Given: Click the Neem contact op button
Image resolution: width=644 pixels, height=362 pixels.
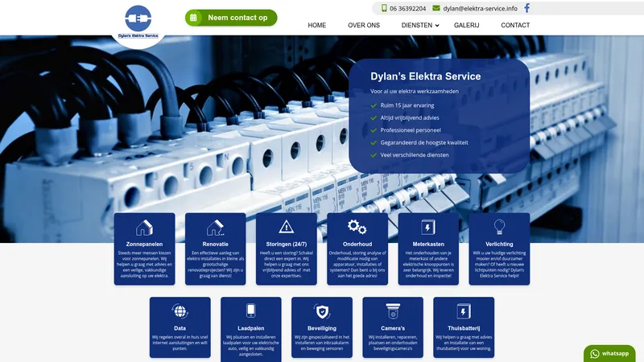Looking at the screenshot, I should pyautogui.click(x=231, y=18).
